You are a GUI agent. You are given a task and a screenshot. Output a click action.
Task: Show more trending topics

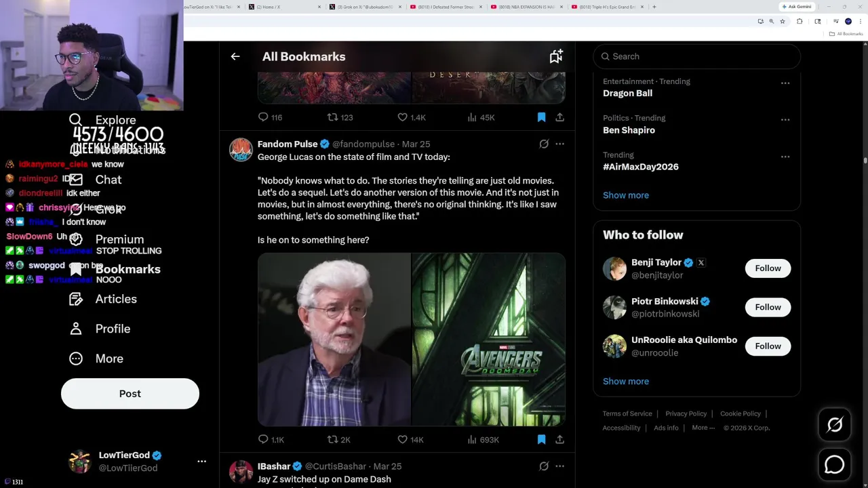click(626, 195)
